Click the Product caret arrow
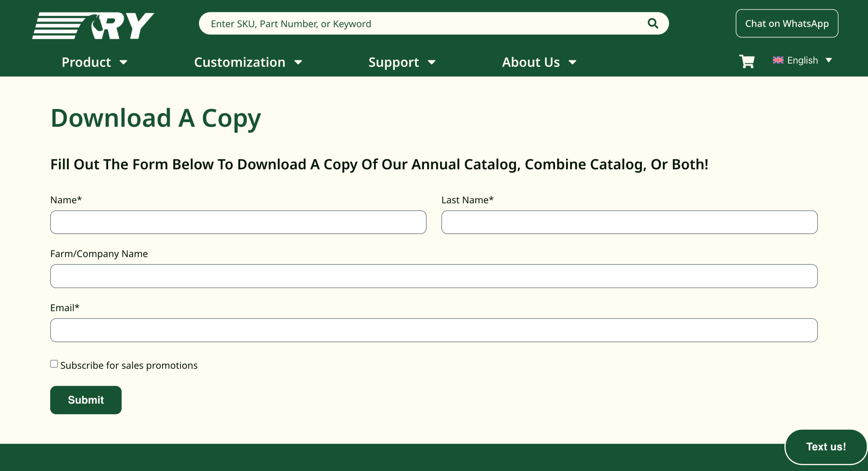 coord(124,62)
